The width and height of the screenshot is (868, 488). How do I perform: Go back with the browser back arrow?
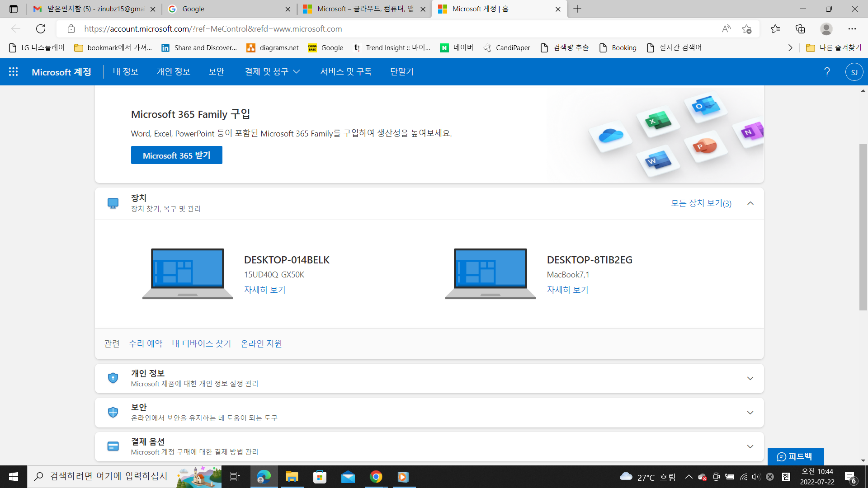[x=16, y=29]
